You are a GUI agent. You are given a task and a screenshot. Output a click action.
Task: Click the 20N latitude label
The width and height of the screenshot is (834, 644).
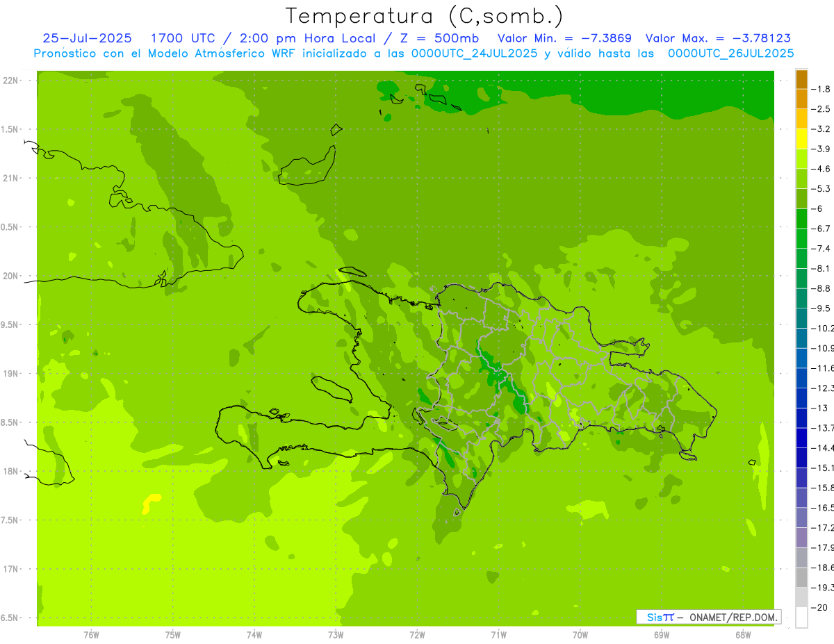[10, 276]
